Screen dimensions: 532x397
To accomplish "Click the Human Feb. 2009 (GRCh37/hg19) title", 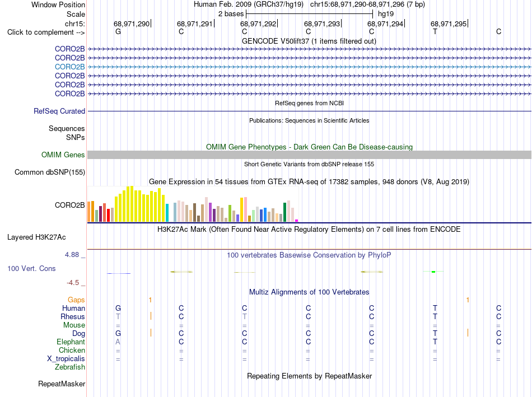I will (248, 4).
